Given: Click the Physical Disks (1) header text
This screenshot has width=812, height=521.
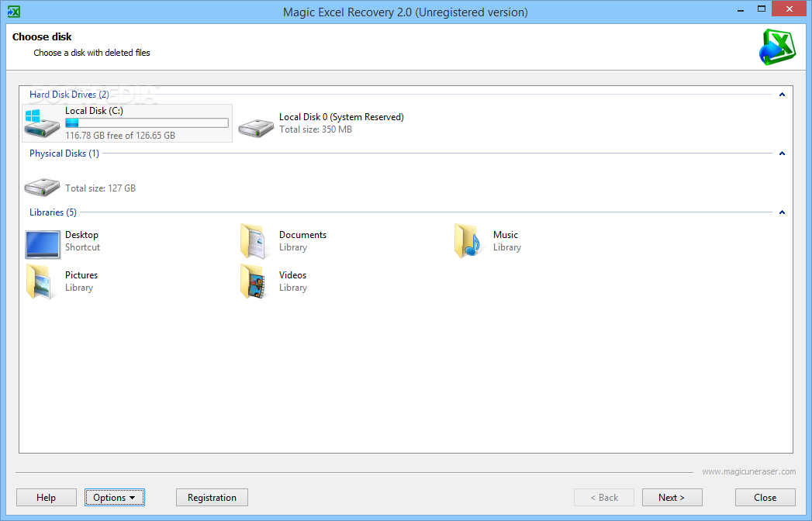Looking at the screenshot, I should (x=64, y=154).
